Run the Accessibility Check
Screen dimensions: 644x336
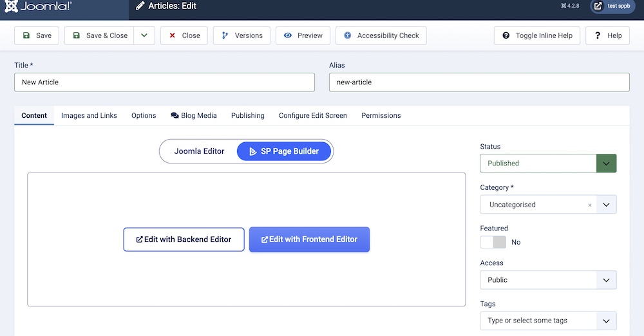(381, 35)
